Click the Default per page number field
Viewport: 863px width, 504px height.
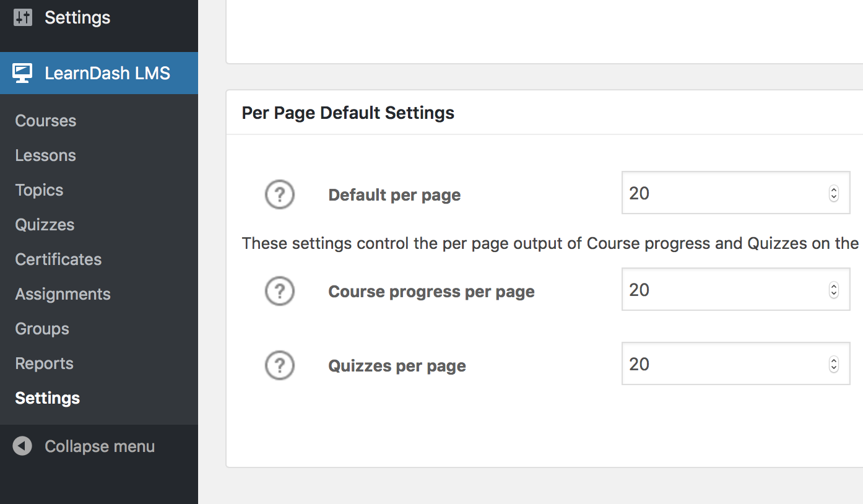coord(724,193)
